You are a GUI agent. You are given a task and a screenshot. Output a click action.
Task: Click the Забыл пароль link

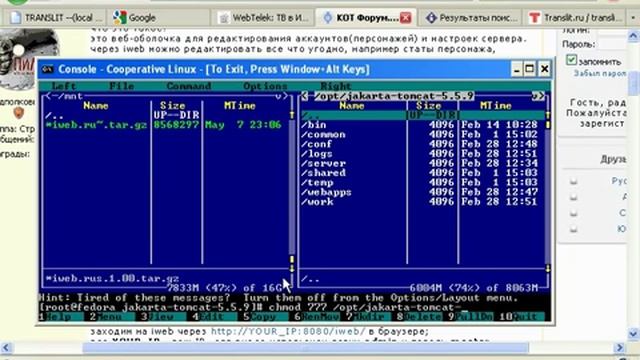600,73
